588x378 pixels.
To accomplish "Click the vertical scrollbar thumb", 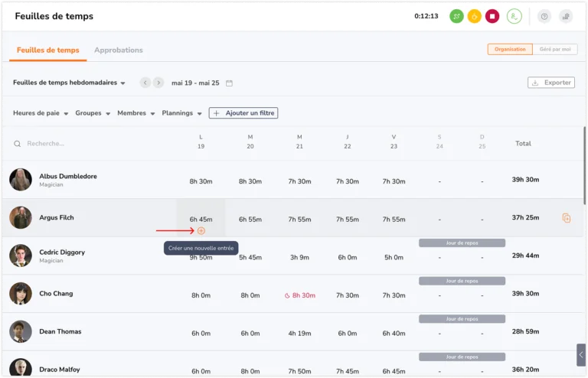I will 584,165.
